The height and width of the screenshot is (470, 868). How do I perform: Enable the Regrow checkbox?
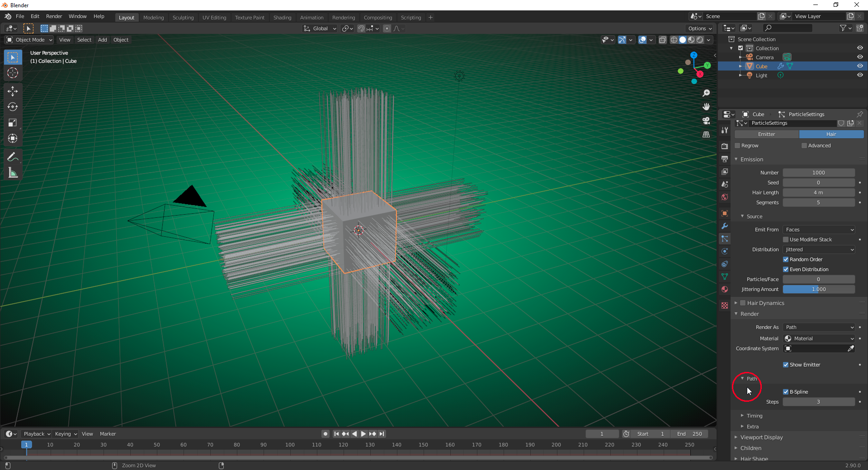point(737,146)
